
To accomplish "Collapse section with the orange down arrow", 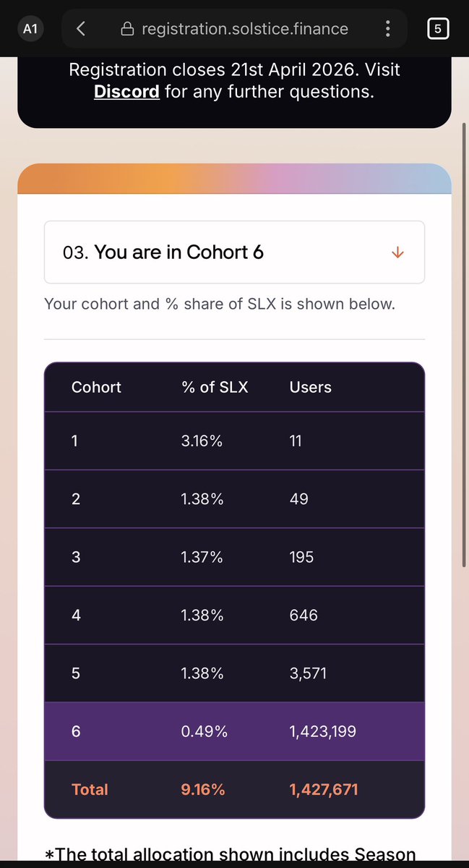I will [397, 252].
